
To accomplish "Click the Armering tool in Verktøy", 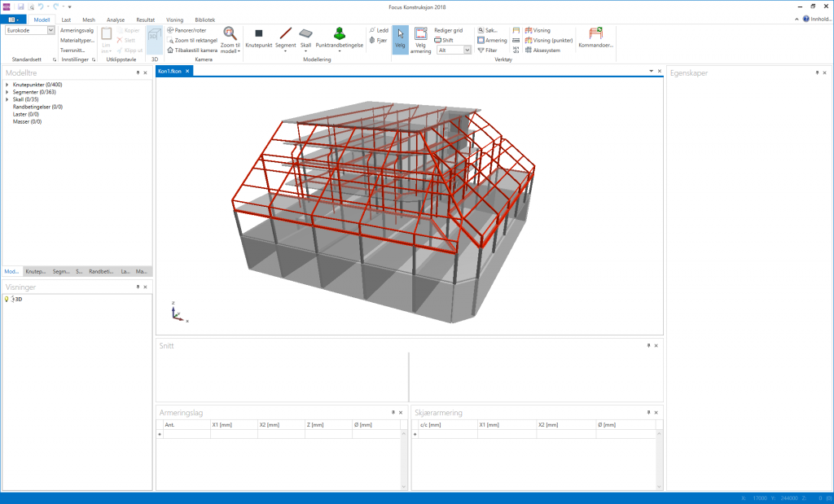I will (x=492, y=41).
